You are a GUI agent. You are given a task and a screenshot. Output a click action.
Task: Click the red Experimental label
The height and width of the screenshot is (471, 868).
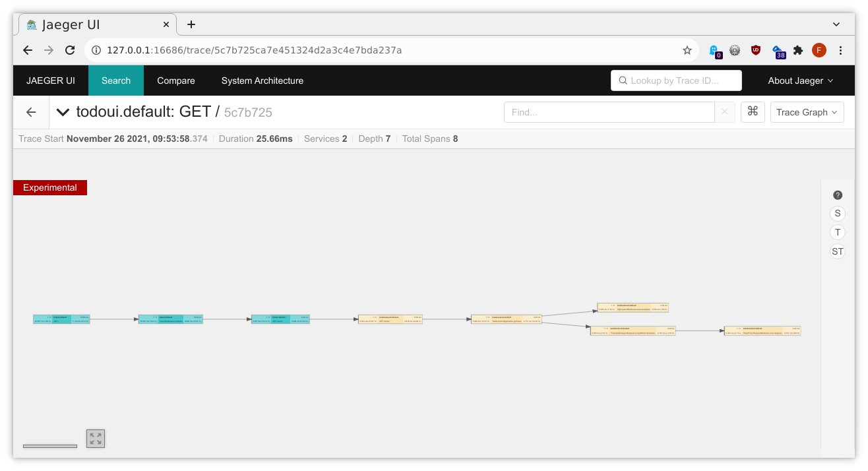point(50,188)
